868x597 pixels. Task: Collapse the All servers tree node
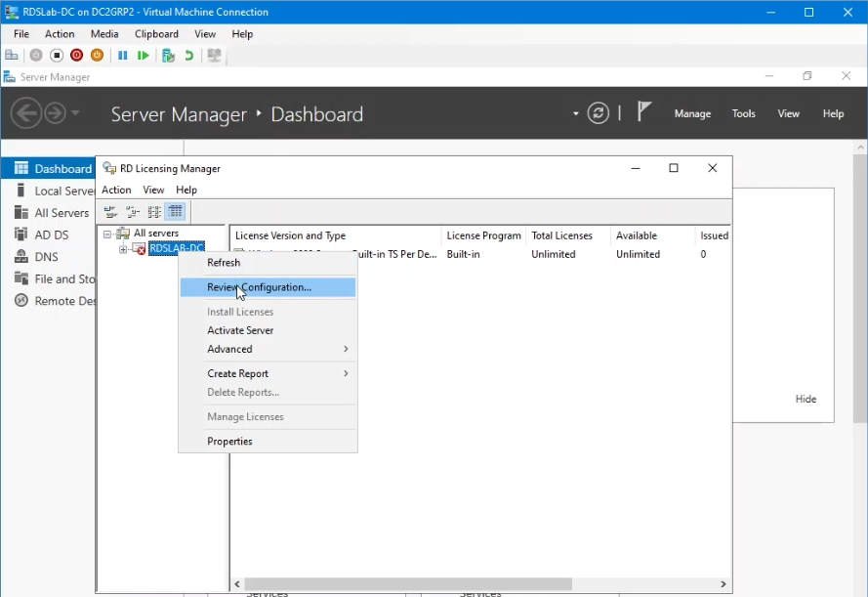[107, 235]
